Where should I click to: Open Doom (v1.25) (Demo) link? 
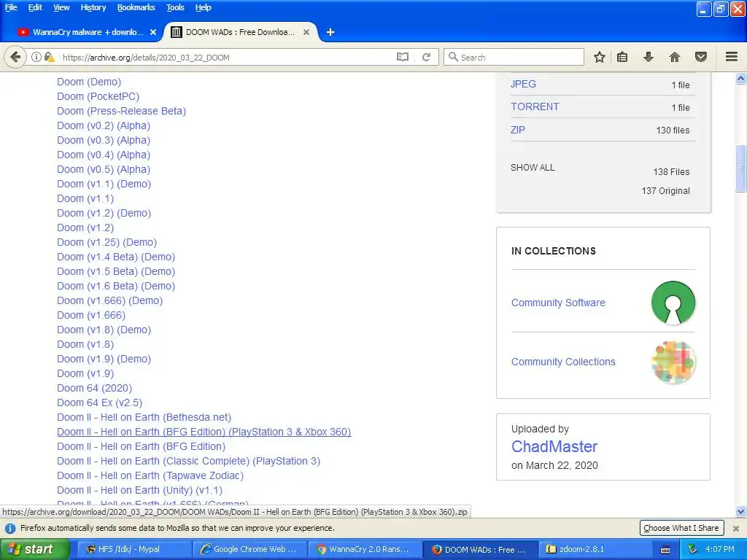point(107,242)
